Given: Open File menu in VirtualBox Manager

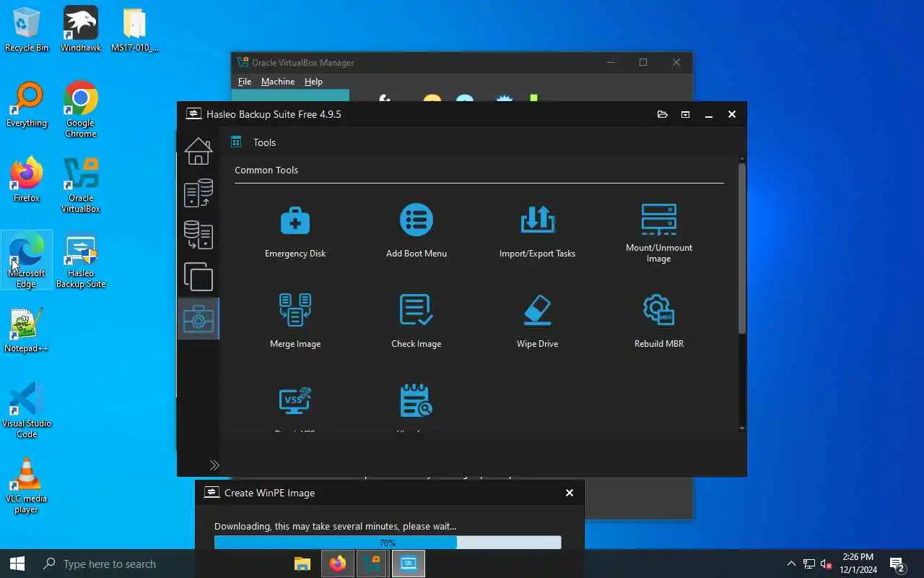Looking at the screenshot, I should click(x=245, y=82).
